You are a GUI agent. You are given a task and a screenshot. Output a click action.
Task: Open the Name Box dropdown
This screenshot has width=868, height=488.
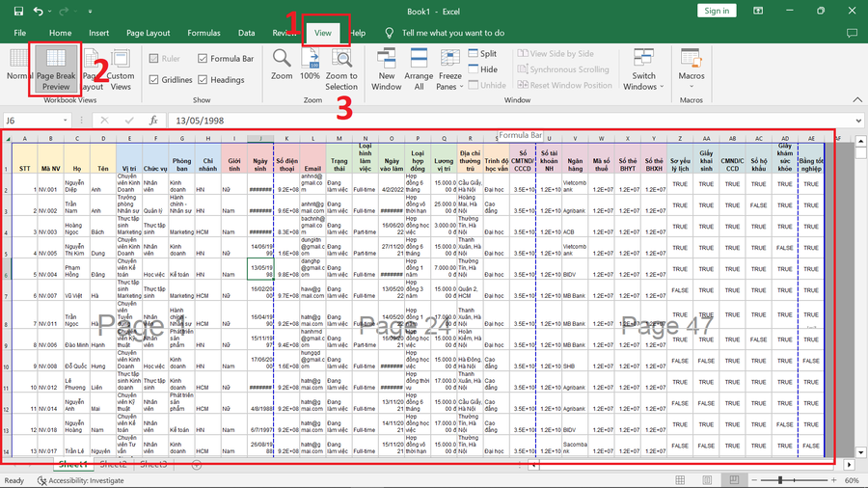[66, 120]
